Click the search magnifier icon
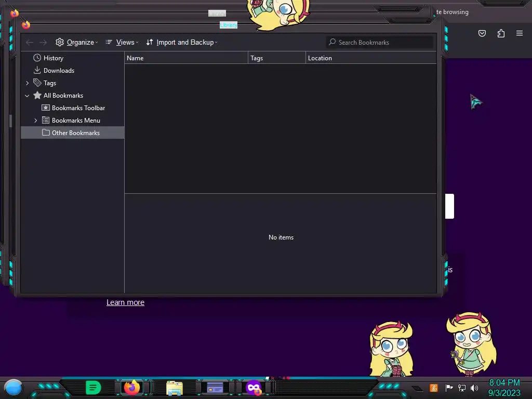 click(x=332, y=42)
